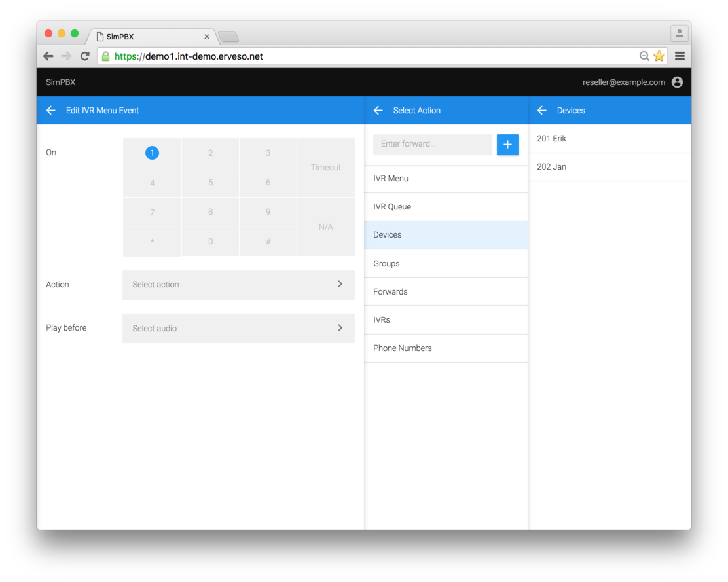Choose the N/A event option
Screen dimensions: 728x582
point(326,227)
